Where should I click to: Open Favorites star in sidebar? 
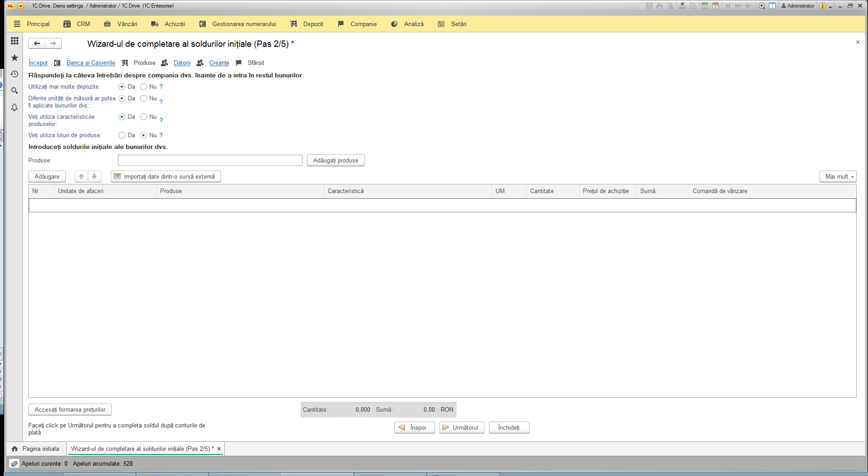click(x=14, y=58)
